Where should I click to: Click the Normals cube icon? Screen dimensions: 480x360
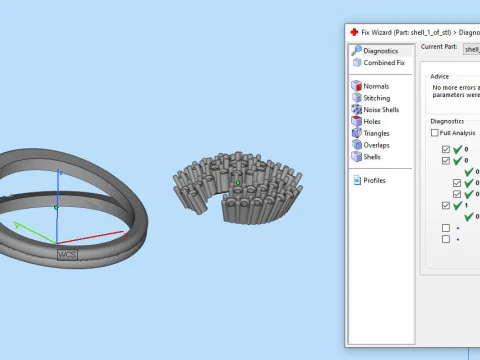point(357,86)
